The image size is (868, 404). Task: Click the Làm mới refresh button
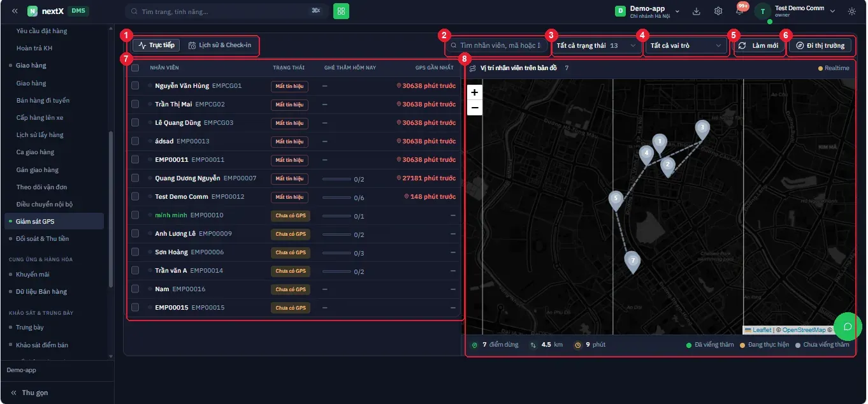click(758, 46)
